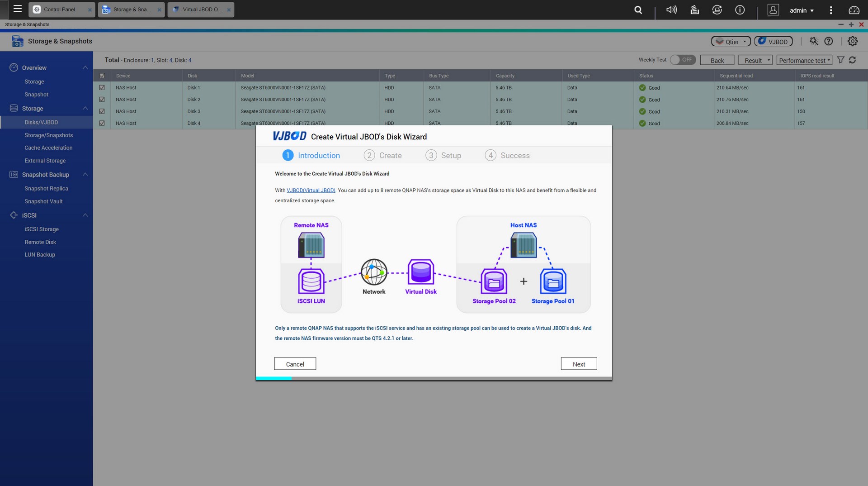Open the help question mark icon
The height and width of the screenshot is (486, 868).
828,41
